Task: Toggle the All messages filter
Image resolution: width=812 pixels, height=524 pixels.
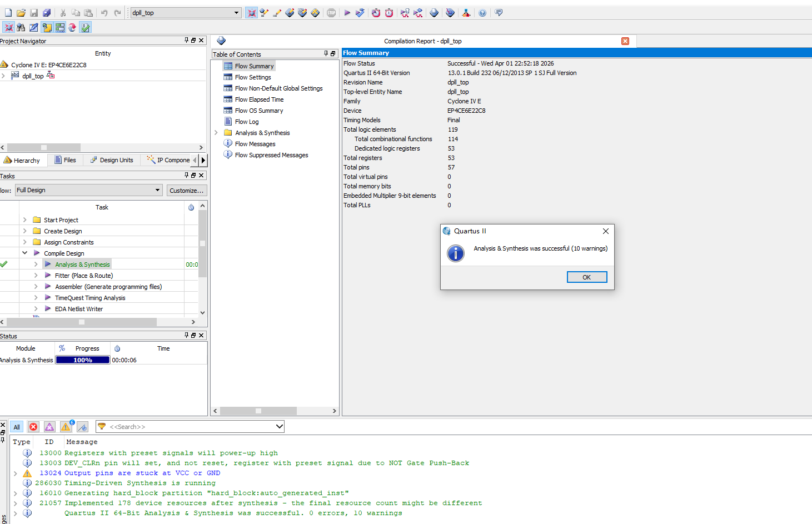Action: [17, 427]
